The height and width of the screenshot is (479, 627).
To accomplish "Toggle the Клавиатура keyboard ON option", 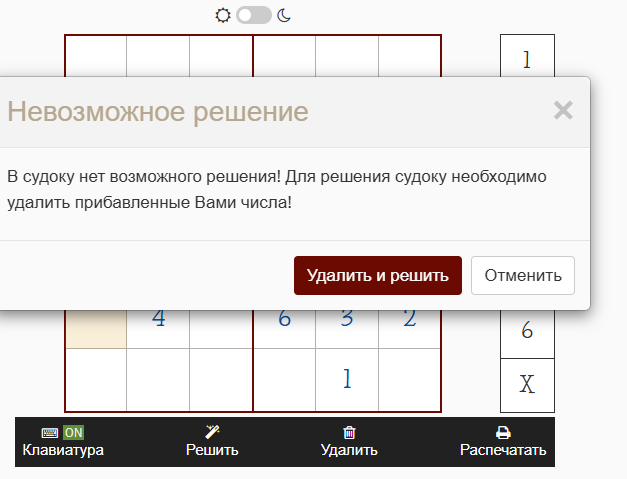I will [x=63, y=442].
